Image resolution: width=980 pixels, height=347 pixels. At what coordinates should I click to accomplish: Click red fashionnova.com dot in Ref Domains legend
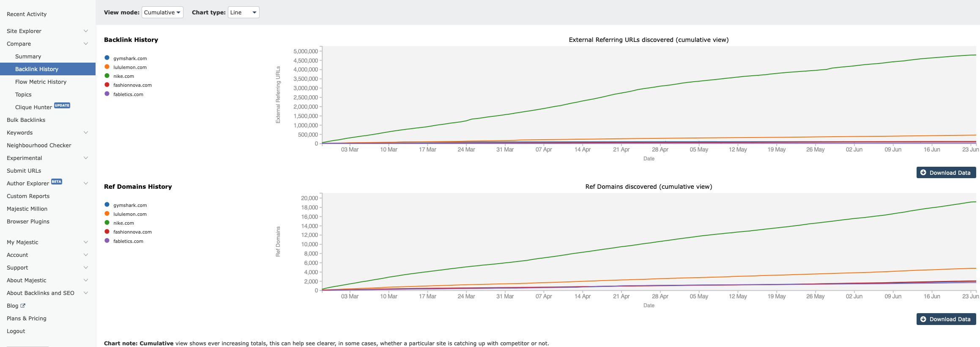(x=107, y=231)
